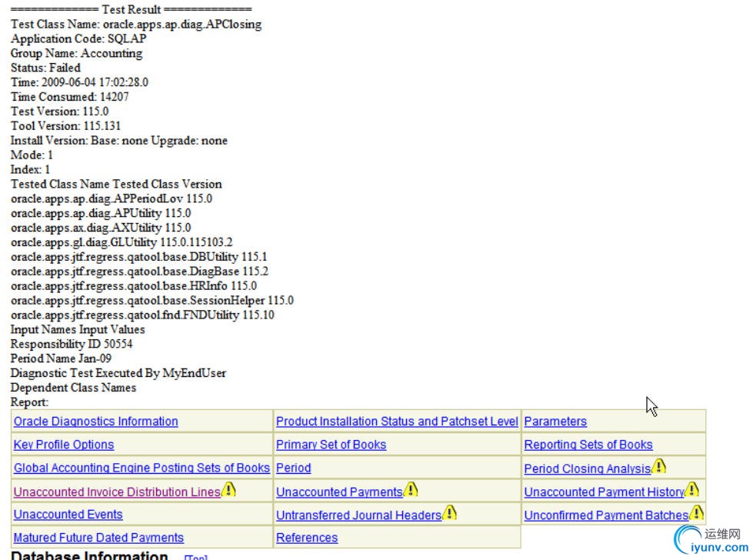Image resolution: width=753 pixels, height=560 pixels.
Task: Open Product Installation Status and Patchset Level
Action: click(x=397, y=422)
